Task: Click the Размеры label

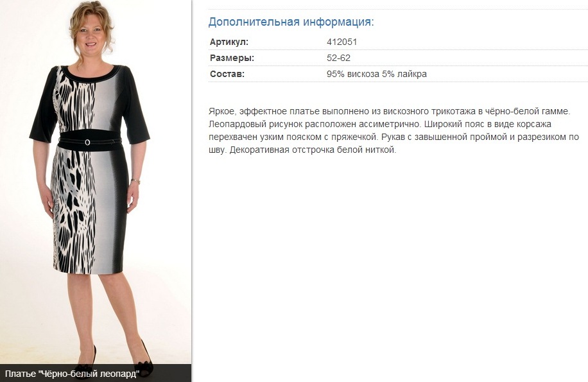Action: 232,58
